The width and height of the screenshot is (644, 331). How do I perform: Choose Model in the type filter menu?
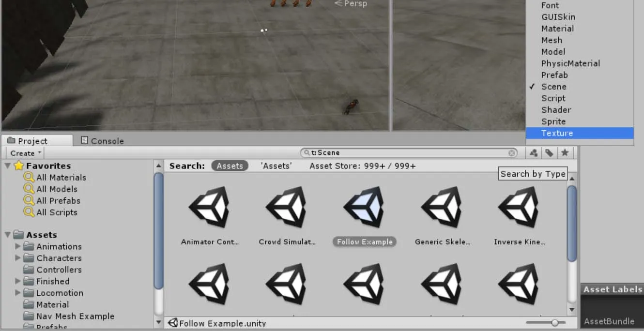click(580, 52)
